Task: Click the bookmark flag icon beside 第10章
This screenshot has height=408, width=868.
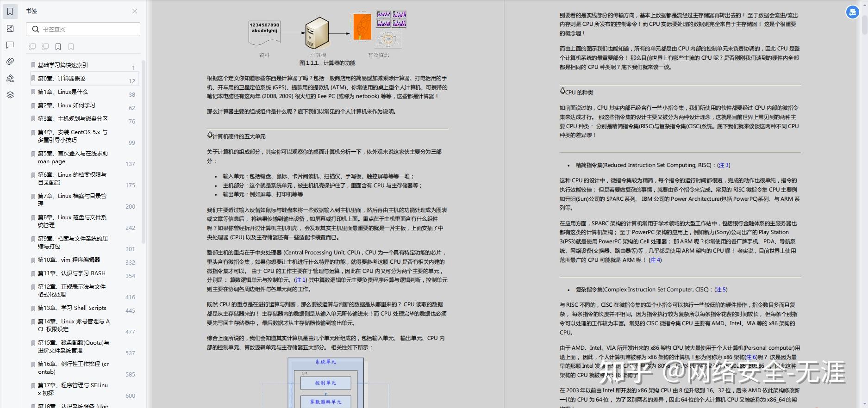Action: (x=33, y=260)
